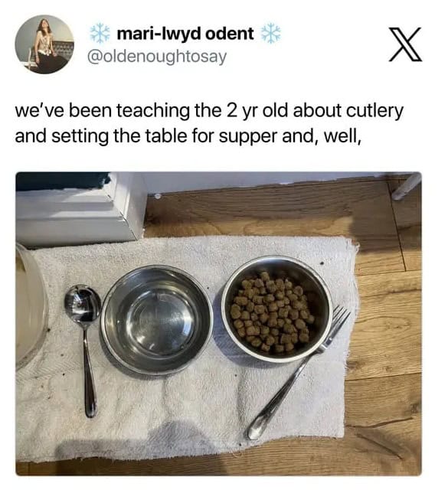Open the @oldenoughtosay handle link

coord(157,57)
